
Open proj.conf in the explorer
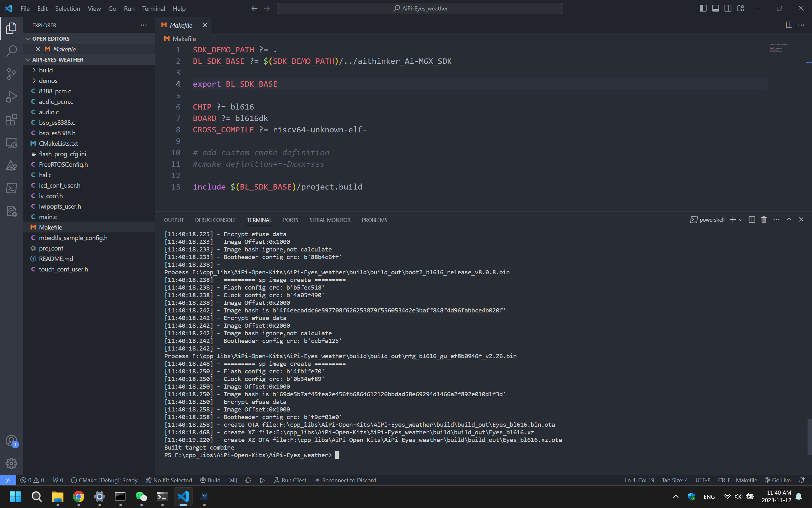pyautogui.click(x=89, y=248)
